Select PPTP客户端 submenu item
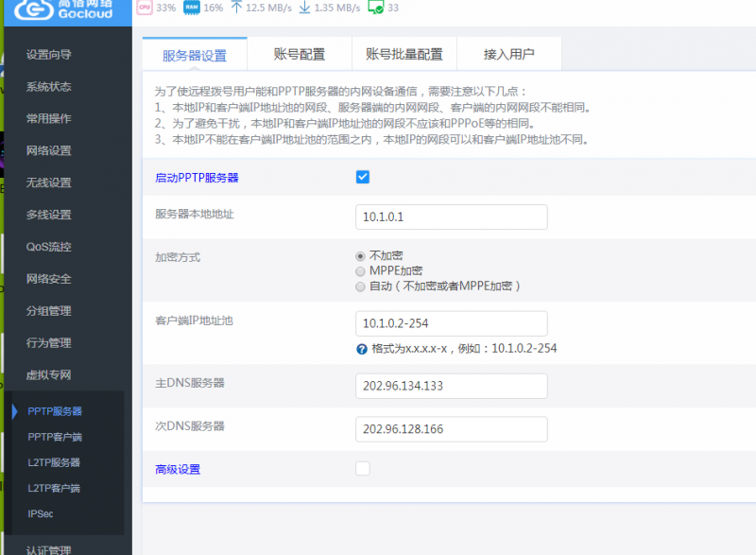This screenshot has height=555, width=756. 55,437
